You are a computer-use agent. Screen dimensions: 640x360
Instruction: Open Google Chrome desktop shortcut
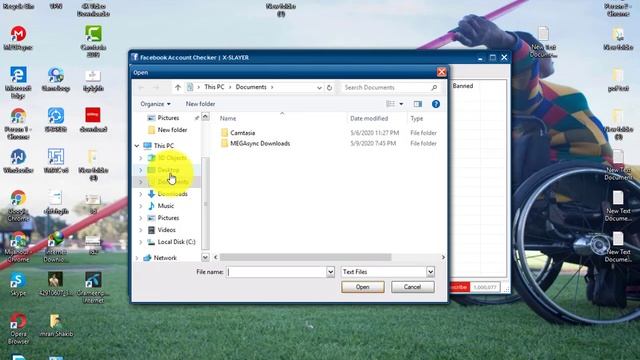pyautogui.click(x=18, y=206)
